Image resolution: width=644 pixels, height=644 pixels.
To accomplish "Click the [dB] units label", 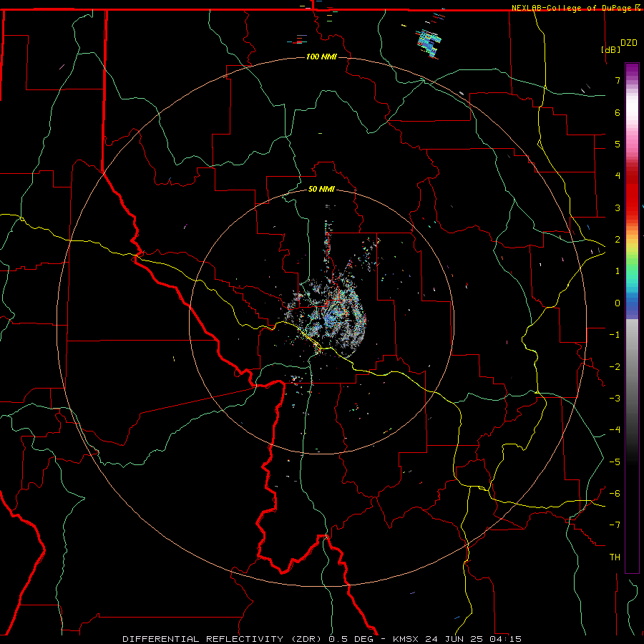I will [611, 49].
